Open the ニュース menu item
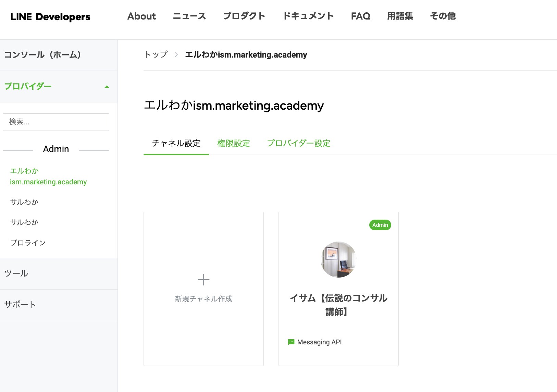 [189, 16]
